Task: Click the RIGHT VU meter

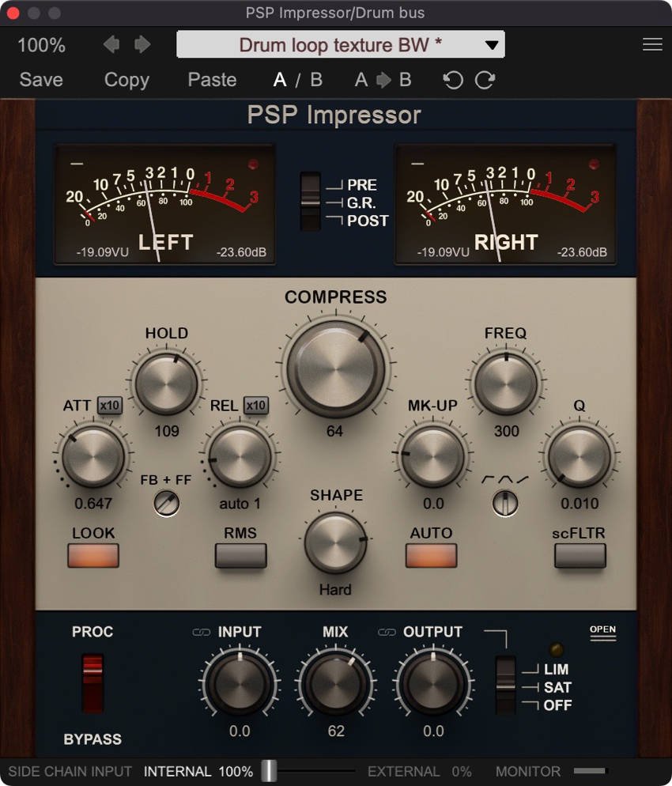Action: [x=506, y=204]
